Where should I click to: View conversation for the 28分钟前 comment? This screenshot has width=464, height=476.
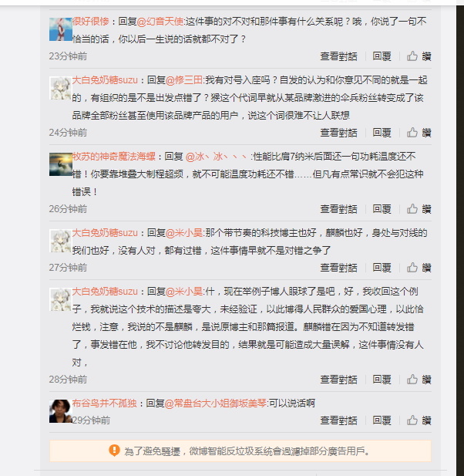(338, 379)
